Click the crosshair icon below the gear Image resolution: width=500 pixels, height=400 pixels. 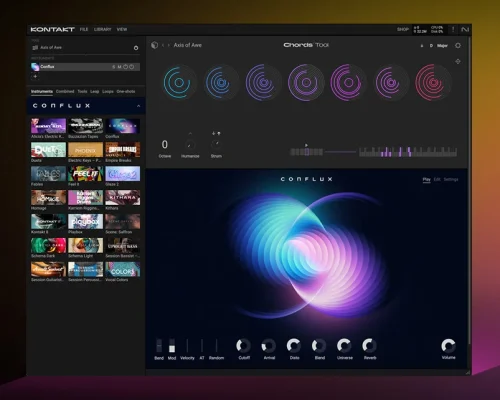(x=458, y=61)
